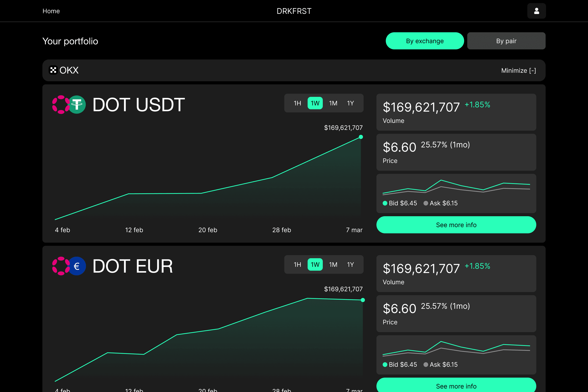Switch to By exchange view
Viewport: 588px width, 392px height.
(425, 41)
